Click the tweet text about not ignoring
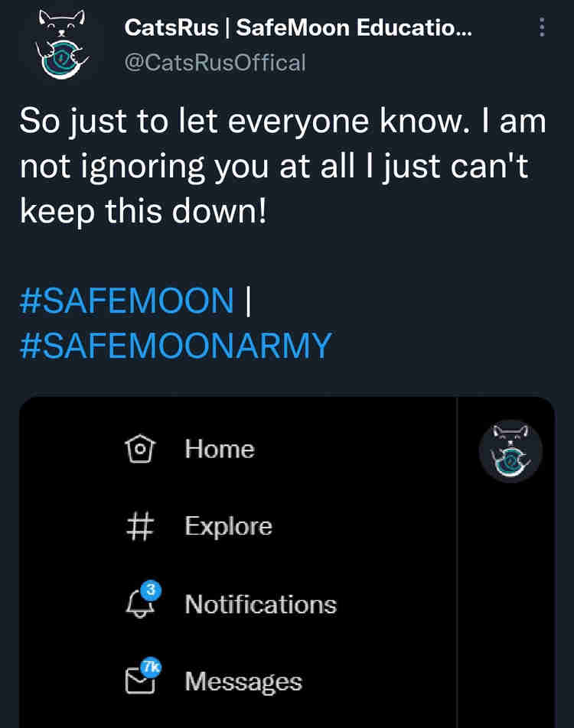 [x=283, y=166]
